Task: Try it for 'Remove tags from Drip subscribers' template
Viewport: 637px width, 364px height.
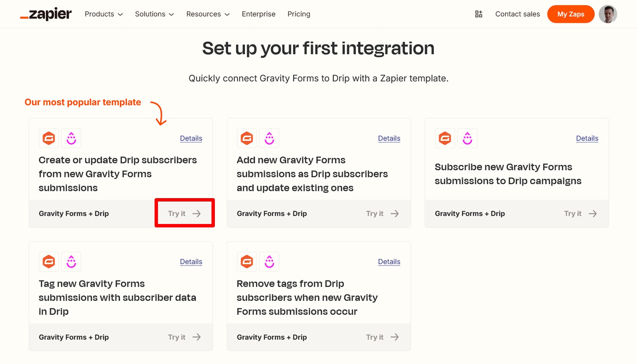Action: [x=383, y=337]
